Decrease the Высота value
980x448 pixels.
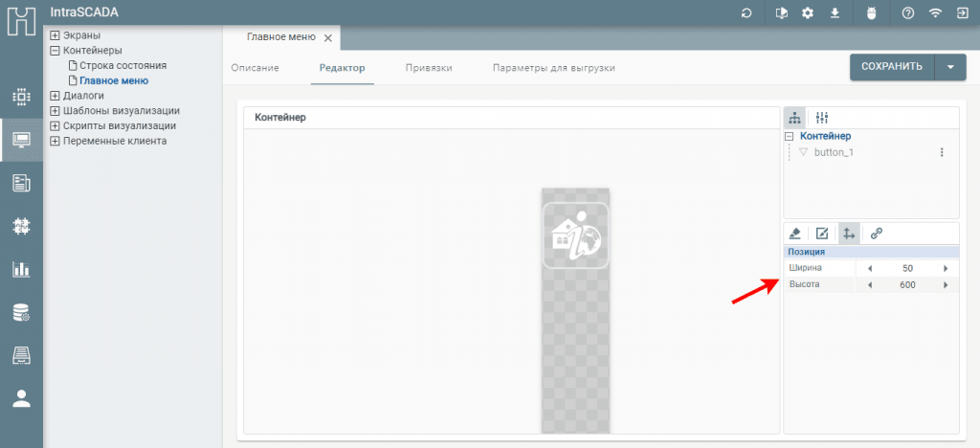[x=869, y=285]
